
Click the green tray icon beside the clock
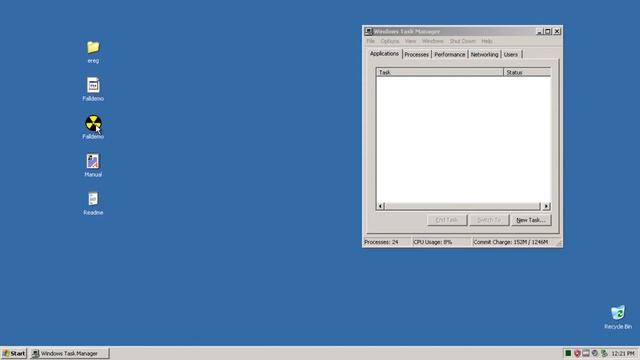[x=604, y=353]
